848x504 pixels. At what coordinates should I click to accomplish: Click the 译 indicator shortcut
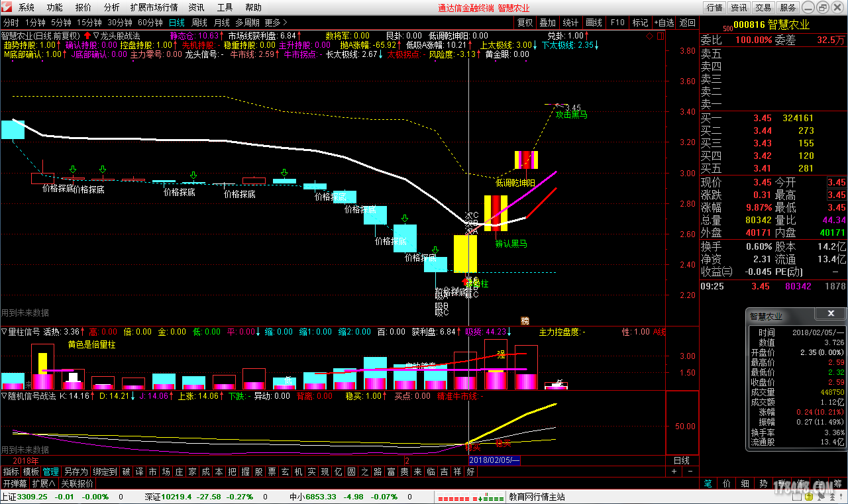139,472
